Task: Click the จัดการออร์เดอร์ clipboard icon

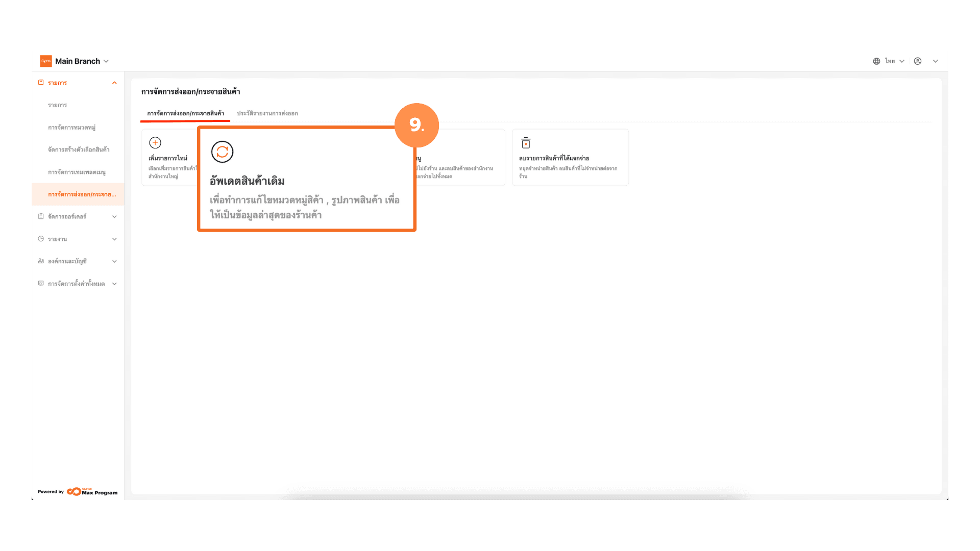Action: 41,216
